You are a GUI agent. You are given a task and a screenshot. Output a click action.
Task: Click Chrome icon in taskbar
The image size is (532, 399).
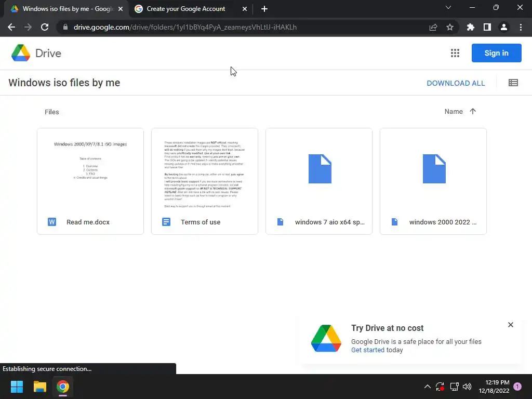tap(63, 387)
